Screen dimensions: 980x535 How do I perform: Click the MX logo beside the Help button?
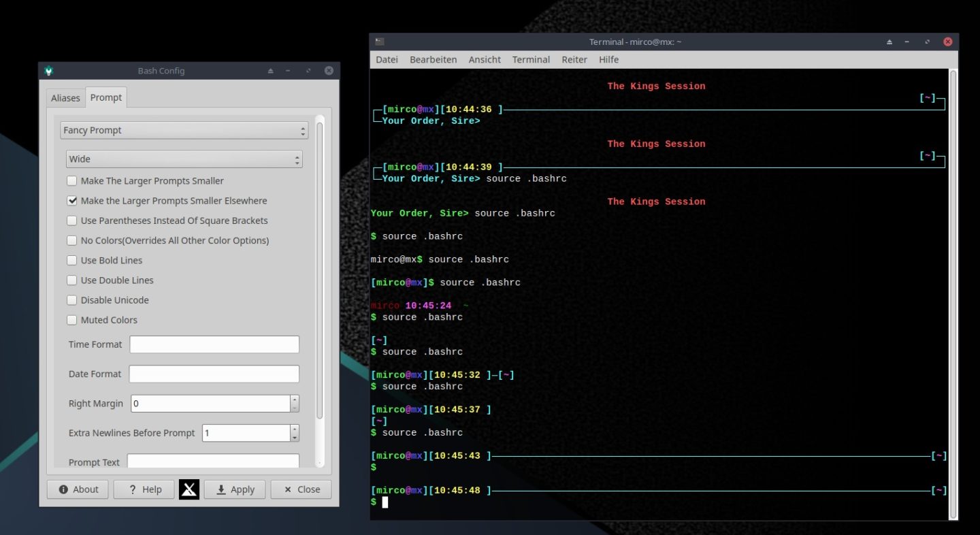click(189, 489)
